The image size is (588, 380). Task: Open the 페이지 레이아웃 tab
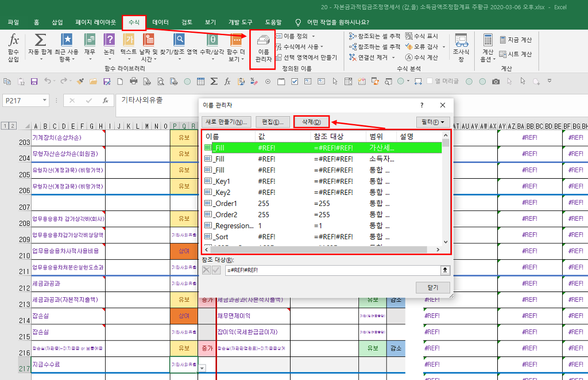pos(95,22)
